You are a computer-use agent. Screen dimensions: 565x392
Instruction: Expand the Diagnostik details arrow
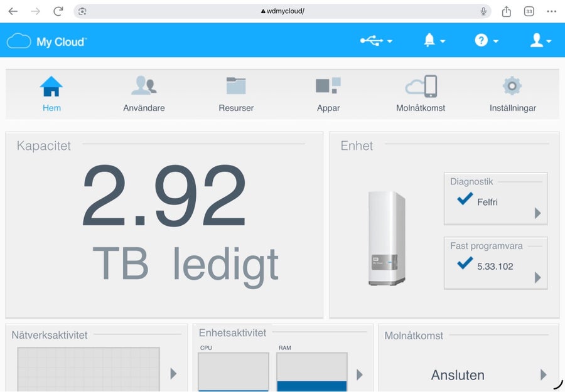point(537,213)
